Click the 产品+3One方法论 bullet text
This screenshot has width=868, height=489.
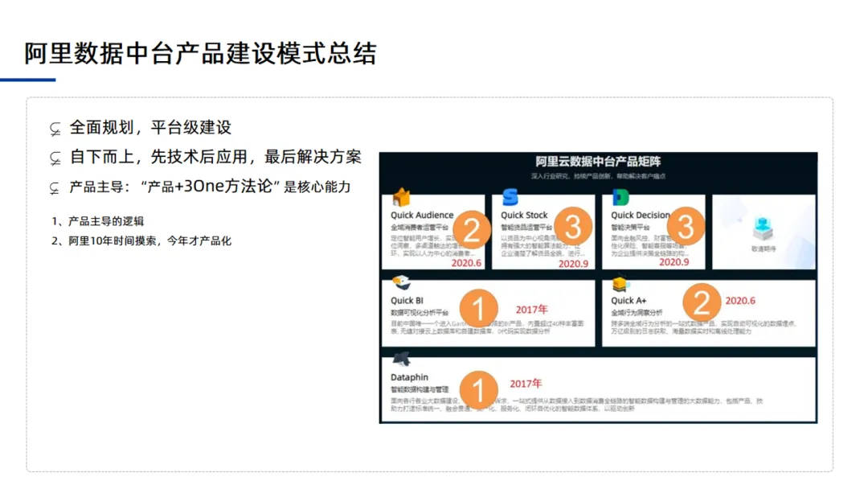point(210,186)
